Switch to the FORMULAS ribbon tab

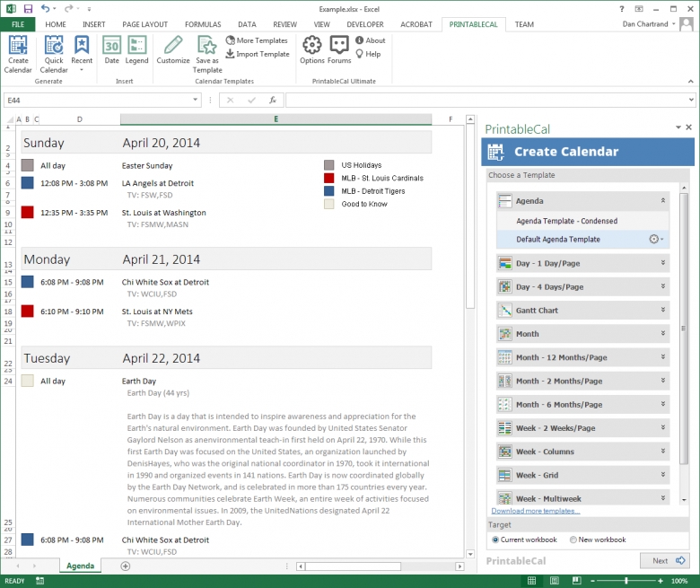203,24
